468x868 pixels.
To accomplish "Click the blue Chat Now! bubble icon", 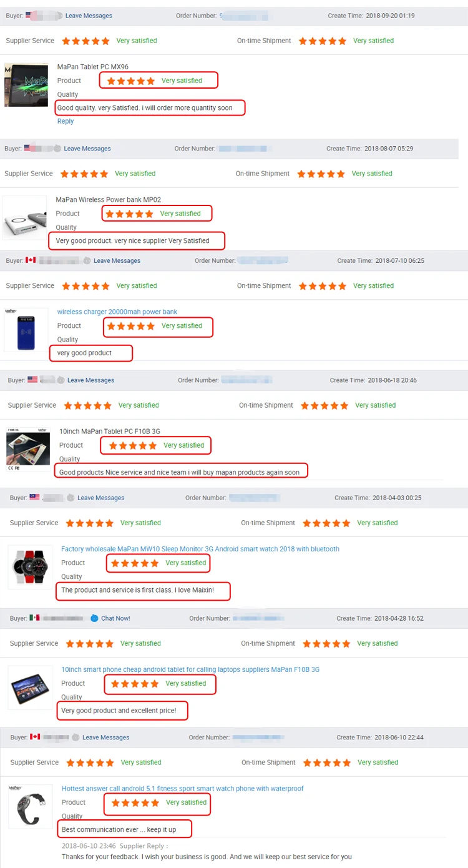I will point(94,618).
